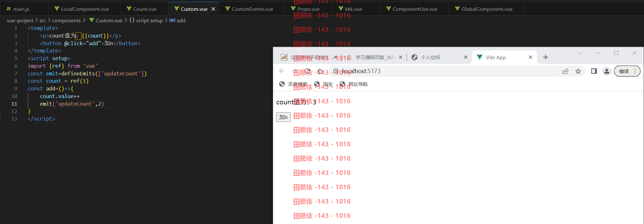Click globe icon on 个人空间 tab

(x=414, y=57)
